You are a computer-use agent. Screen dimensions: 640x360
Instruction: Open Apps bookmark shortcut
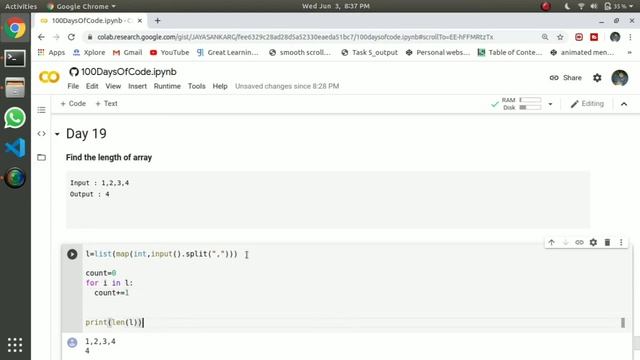click(51, 52)
